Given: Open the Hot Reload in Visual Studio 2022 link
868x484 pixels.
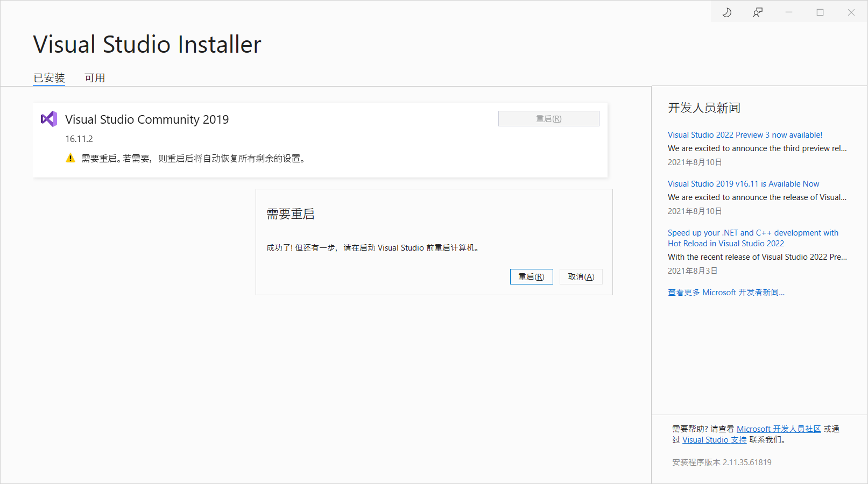Looking at the screenshot, I should coord(753,238).
